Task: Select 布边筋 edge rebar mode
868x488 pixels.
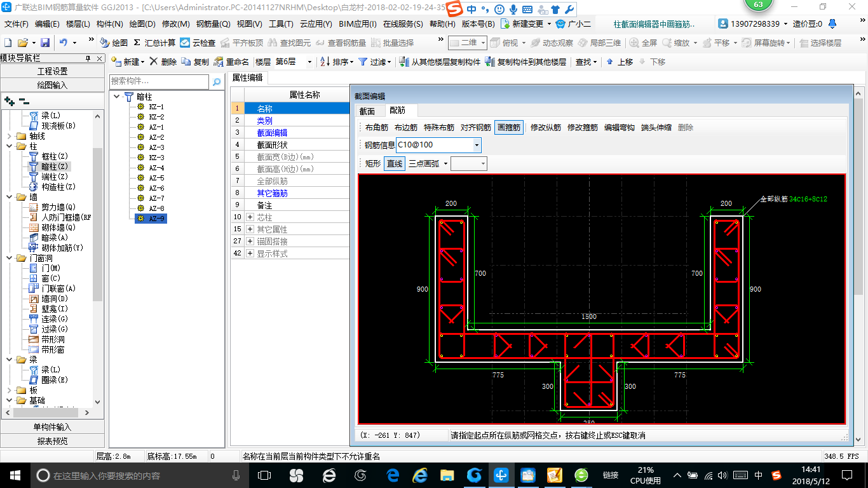Action: 405,127
